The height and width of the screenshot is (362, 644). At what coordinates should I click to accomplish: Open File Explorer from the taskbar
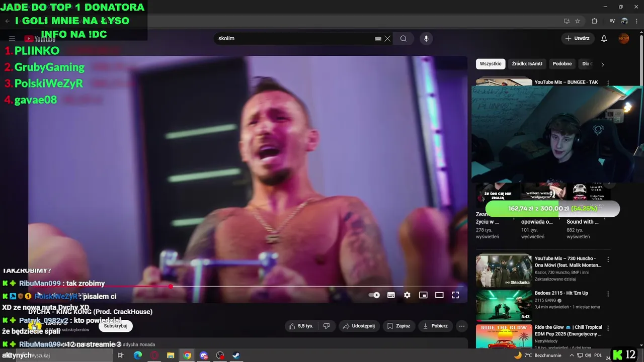(x=171, y=355)
